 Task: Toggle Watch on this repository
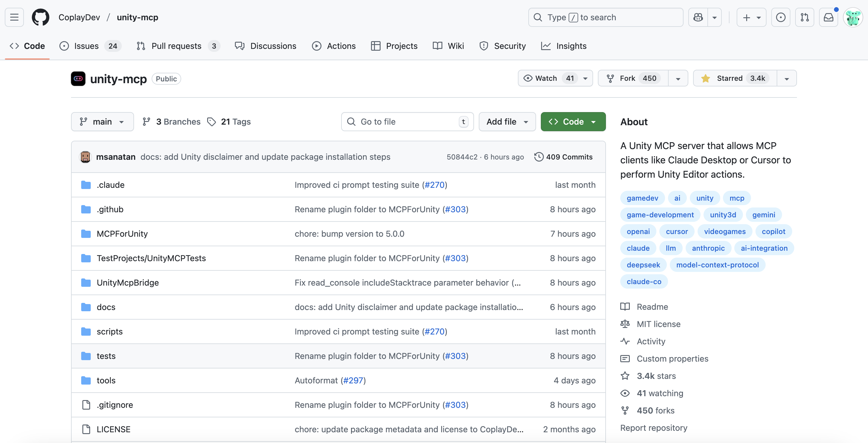546,78
